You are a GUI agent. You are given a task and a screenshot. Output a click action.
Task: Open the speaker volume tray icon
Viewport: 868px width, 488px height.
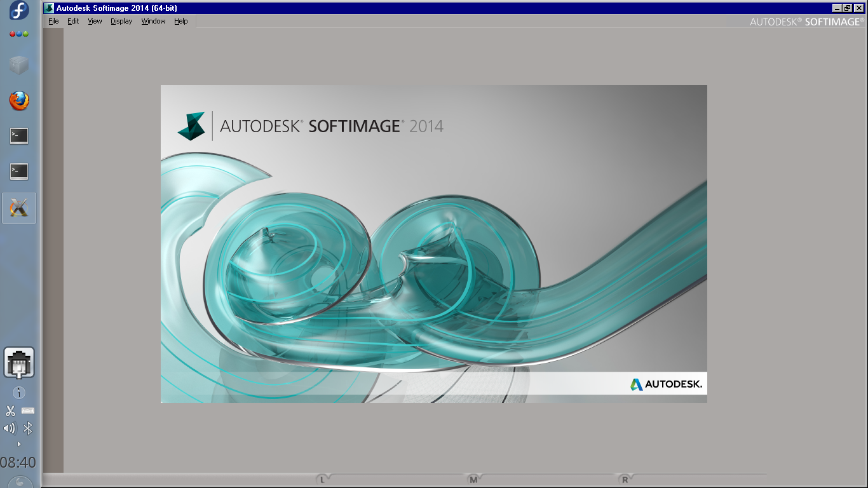click(x=10, y=428)
